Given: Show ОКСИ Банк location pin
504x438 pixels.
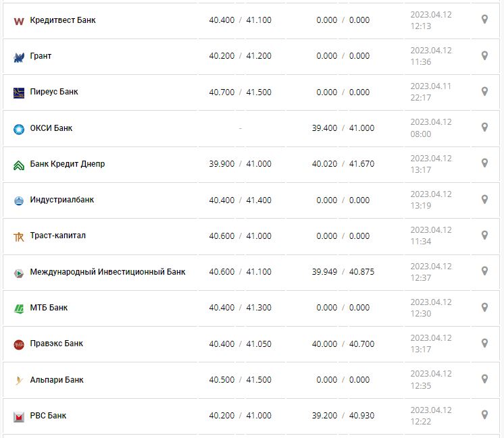Looking at the screenshot, I should [x=484, y=128].
